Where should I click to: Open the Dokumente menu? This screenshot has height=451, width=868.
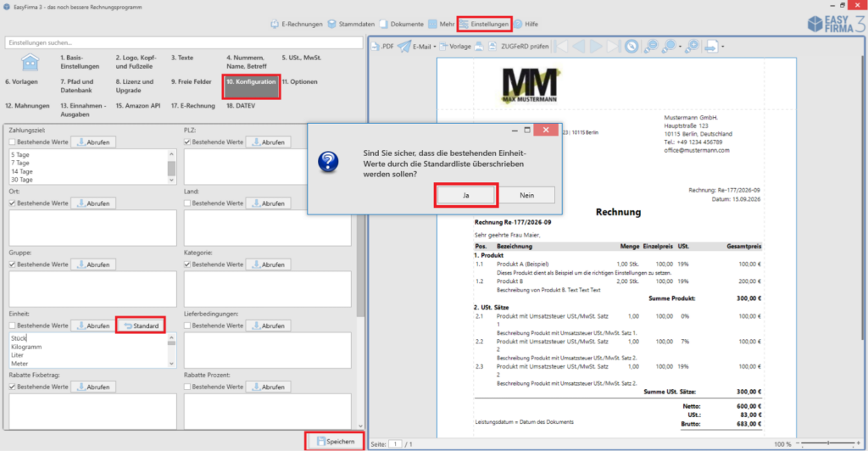[x=402, y=25]
